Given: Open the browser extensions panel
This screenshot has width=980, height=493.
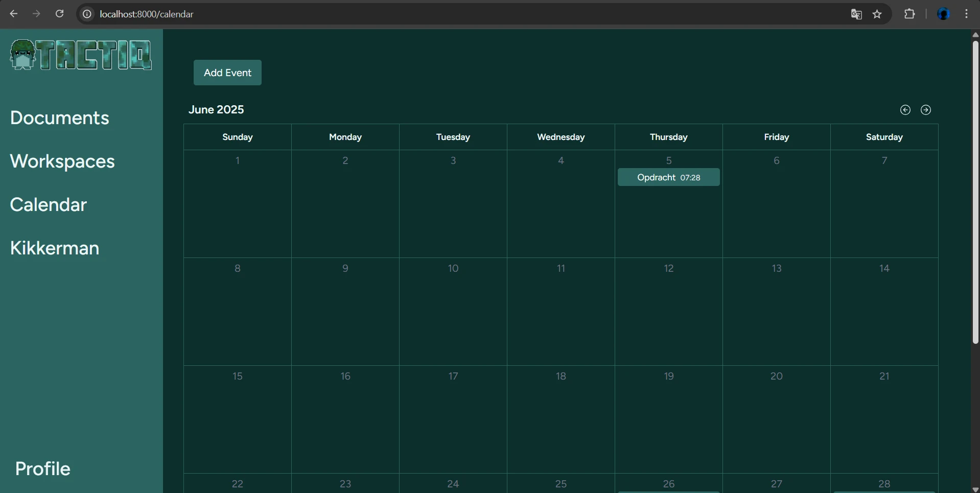Looking at the screenshot, I should tap(909, 14).
